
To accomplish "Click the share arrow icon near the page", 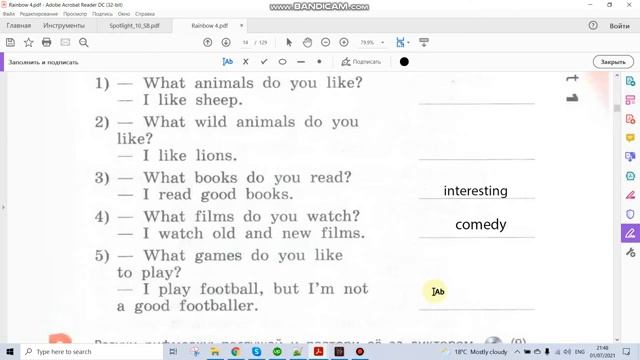I will click(x=572, y=78).
